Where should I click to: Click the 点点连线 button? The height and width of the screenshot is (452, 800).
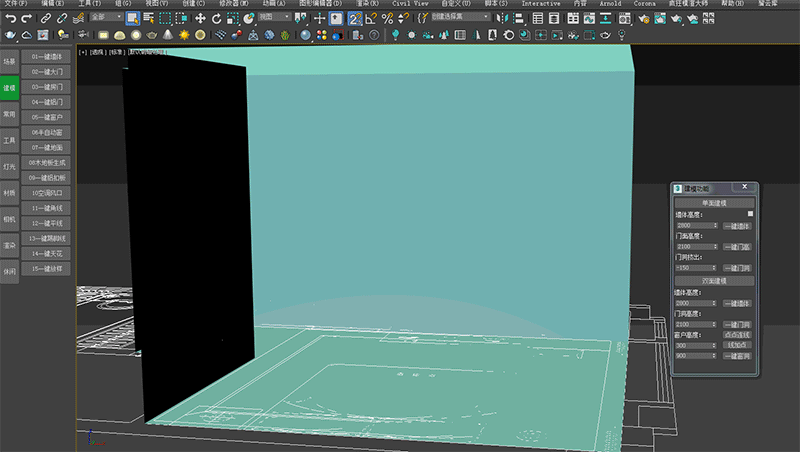(x=737, y=334)
